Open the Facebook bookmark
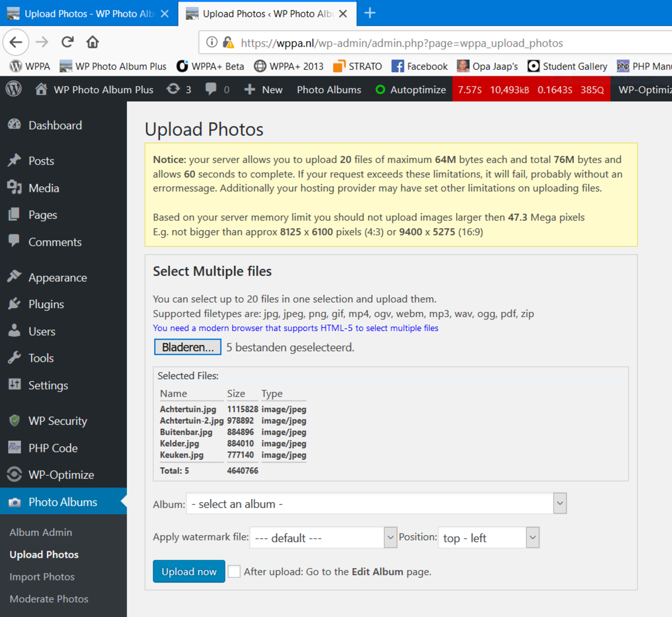 pyautogui.click(x=420, y=66)
